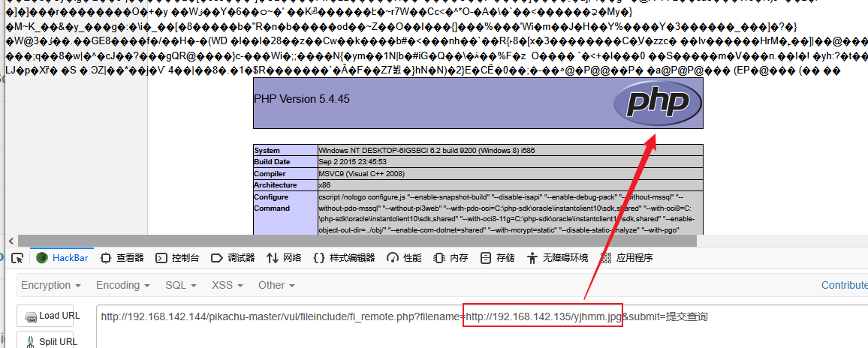The image size is (868, 348).
Task: Follow the Contribute link in HackBar
Action: (844, 286)
